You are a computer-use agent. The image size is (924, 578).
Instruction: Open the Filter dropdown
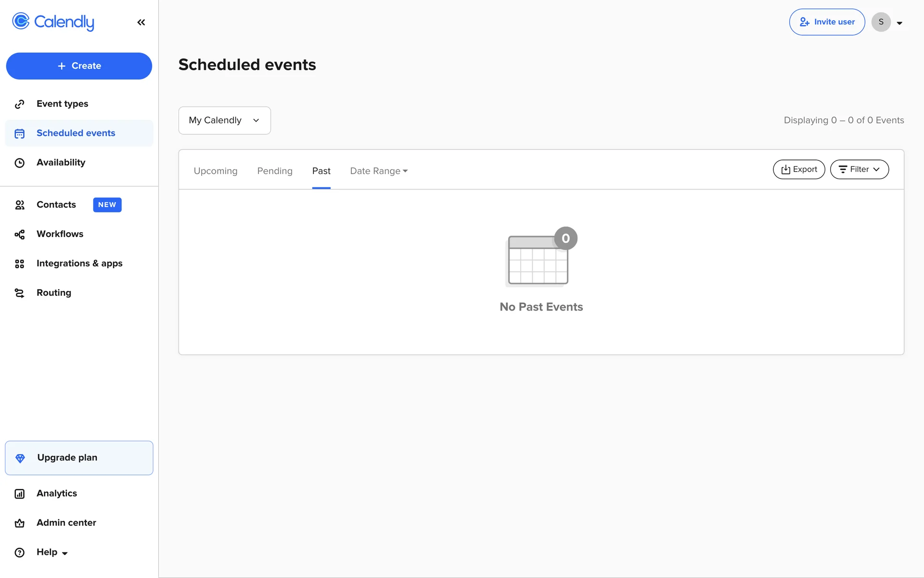(859, 170)
